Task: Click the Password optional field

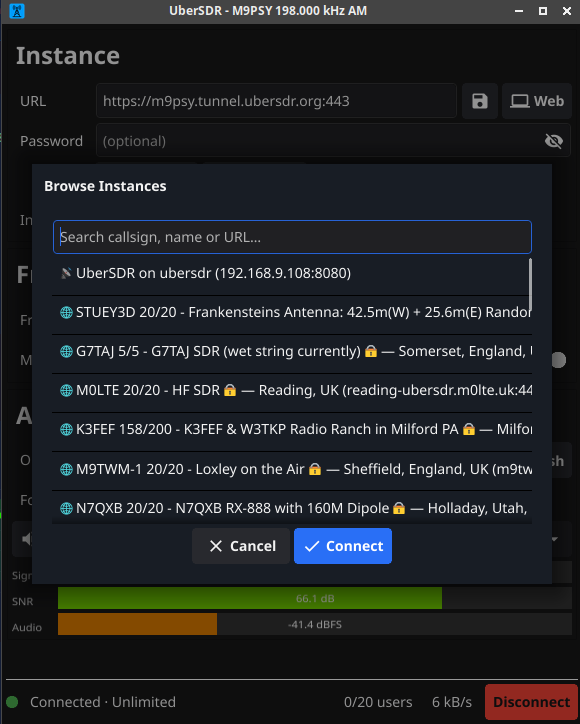Action: click(x=333, y=140)
